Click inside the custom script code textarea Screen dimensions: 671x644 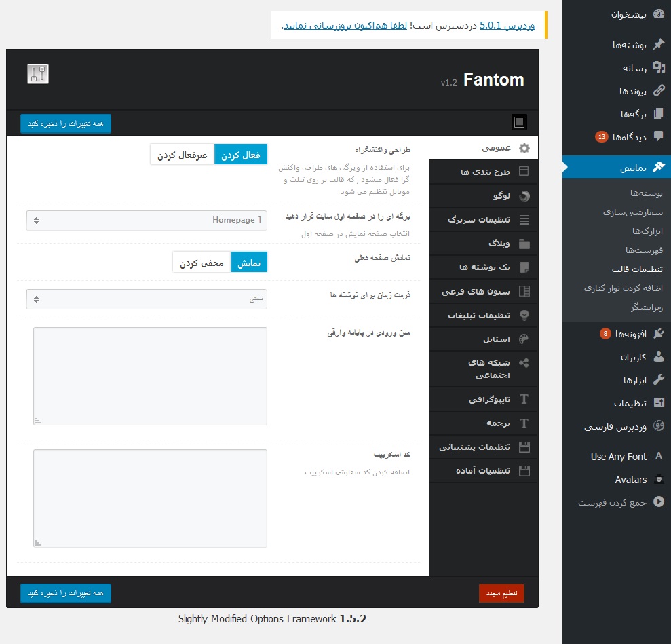(150, 498)
